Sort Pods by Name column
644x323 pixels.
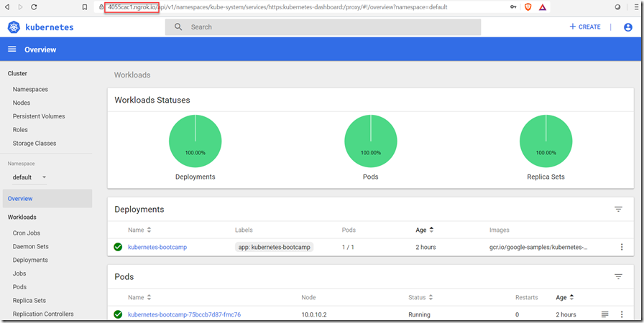139,297
